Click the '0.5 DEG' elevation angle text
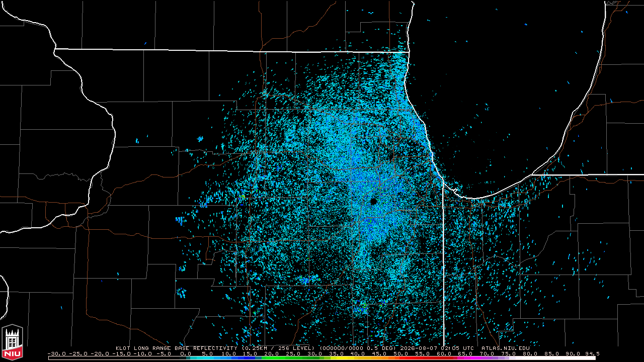Viewport: 644px width, 362px height. tap(381, 348)
